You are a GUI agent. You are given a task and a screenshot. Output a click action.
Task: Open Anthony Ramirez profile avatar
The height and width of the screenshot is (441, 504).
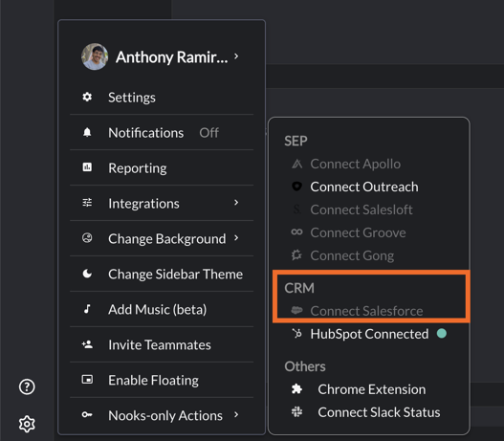tap(95, 56)
